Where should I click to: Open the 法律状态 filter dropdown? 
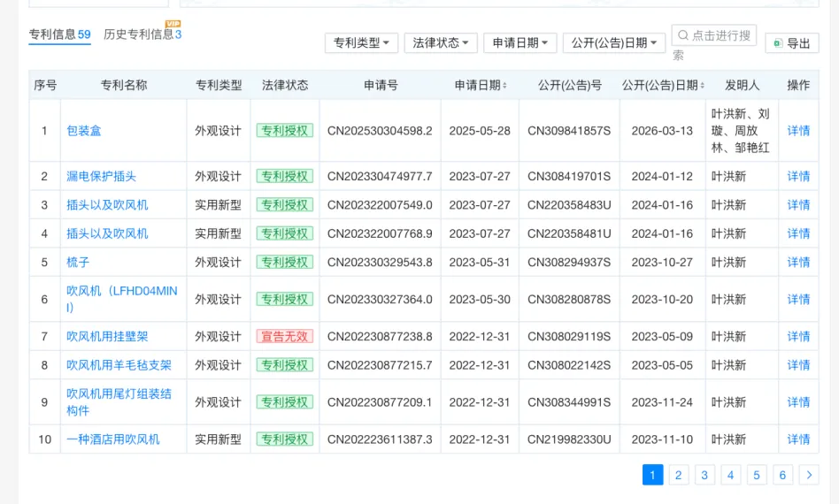click(441, 42)
